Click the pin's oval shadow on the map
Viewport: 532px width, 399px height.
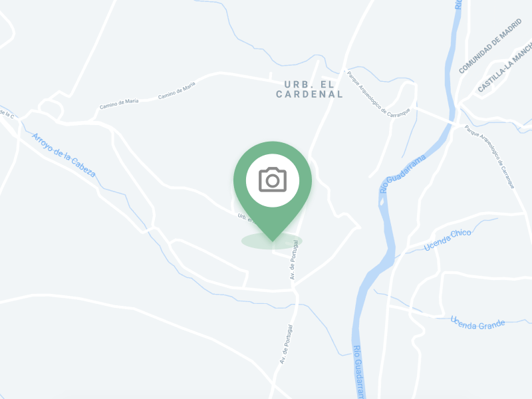click(x=272, y=241)
